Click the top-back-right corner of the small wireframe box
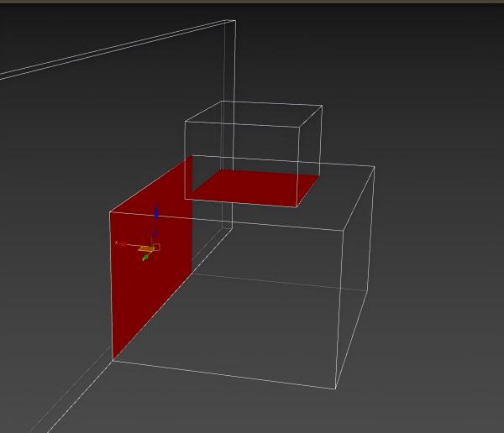 pyautogui.click(x=322, y=106)
